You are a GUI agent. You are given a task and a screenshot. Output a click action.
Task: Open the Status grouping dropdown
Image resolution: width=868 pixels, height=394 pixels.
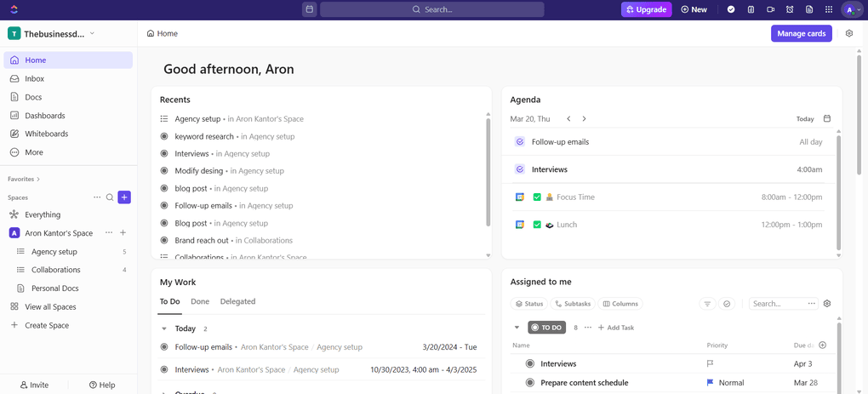tap(529, 303)
